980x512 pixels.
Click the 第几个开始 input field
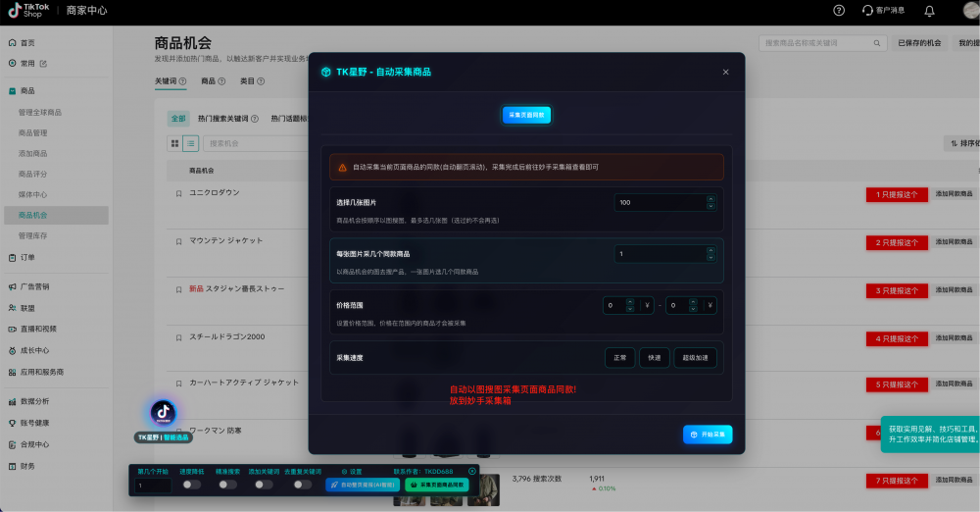point(153,486)
